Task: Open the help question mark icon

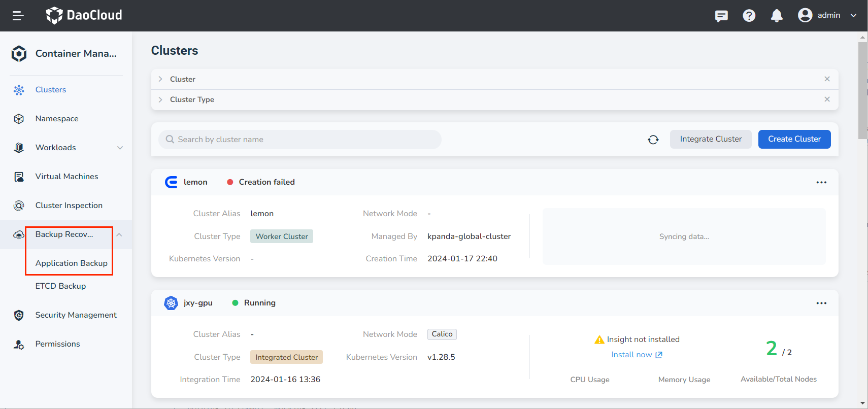Action: pos(749,16)
